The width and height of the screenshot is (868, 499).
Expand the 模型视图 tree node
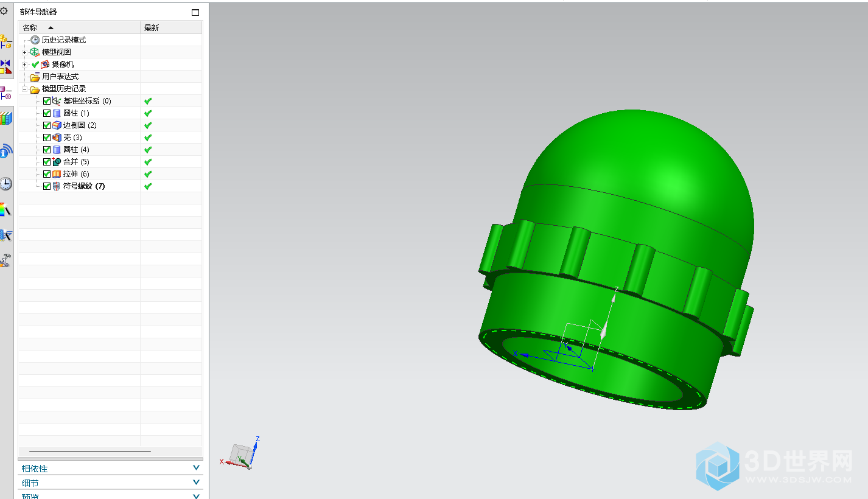[25, 52]
